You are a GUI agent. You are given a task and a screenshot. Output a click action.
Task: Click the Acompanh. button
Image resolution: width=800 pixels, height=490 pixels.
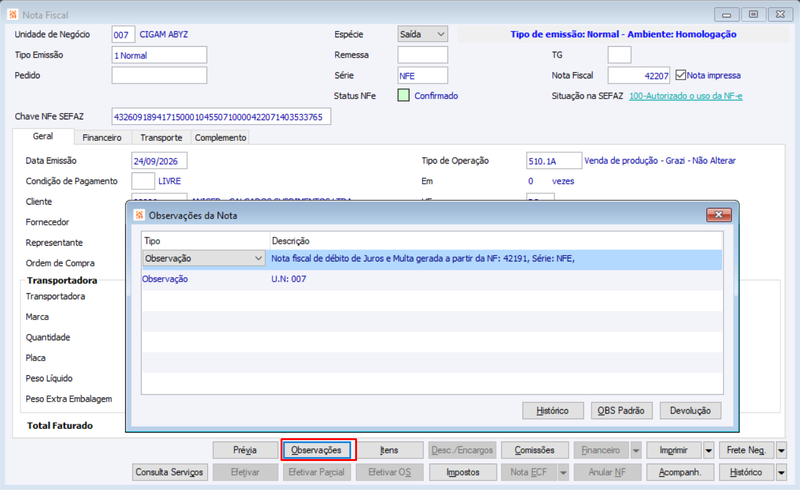(680, 472)
